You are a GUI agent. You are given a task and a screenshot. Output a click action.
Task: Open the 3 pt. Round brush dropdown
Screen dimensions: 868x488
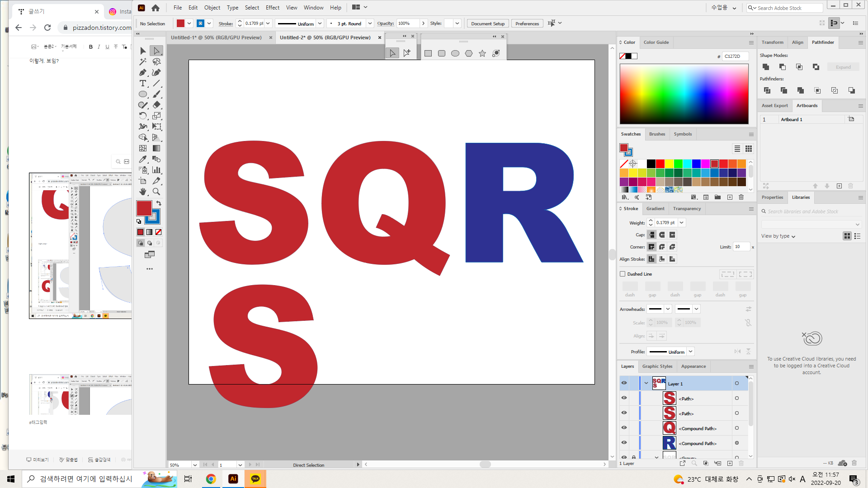(x=370, y=23)
